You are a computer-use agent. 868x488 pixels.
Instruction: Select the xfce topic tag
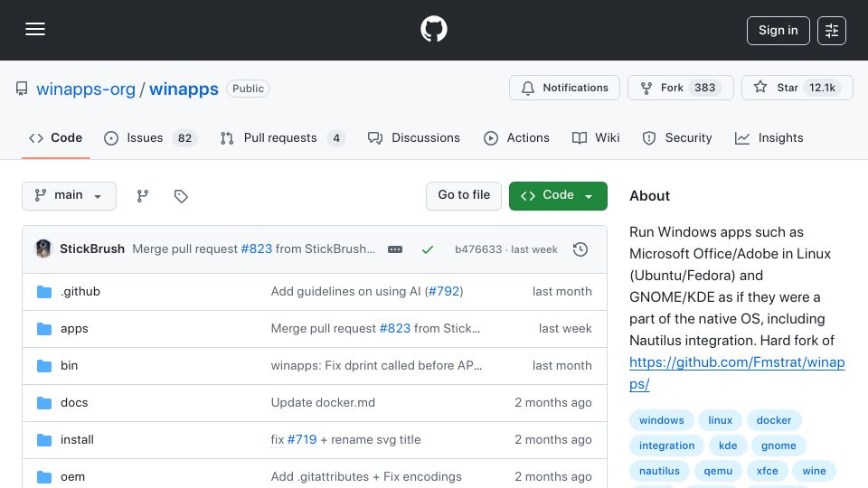(768, 472)
